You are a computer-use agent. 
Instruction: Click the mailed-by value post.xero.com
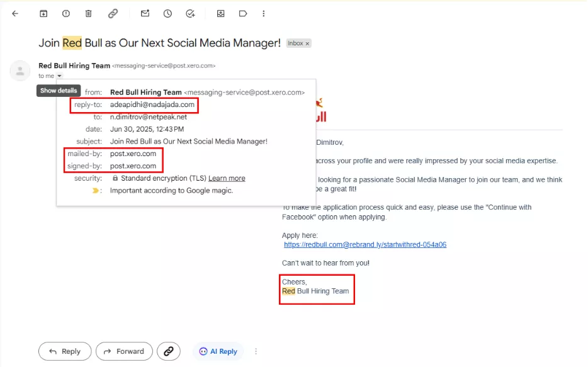(133, 154)
